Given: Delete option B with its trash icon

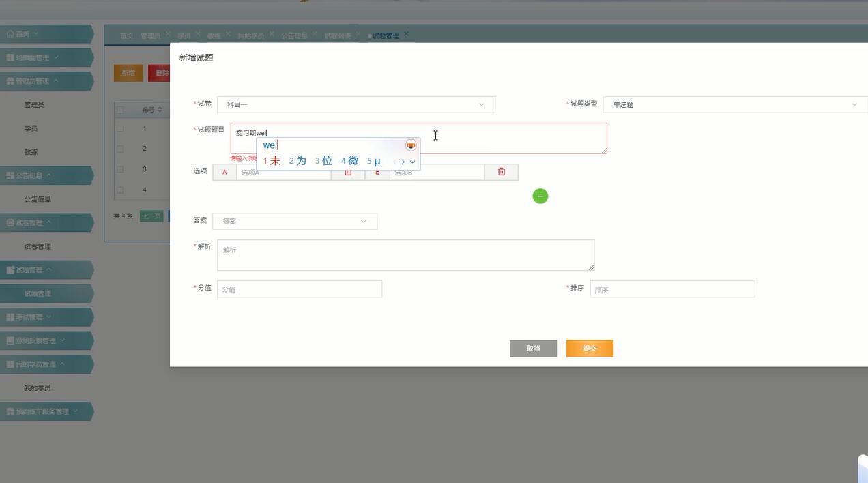Looking at the screenshot, I should pyautogui.click(x=502, y=172).
